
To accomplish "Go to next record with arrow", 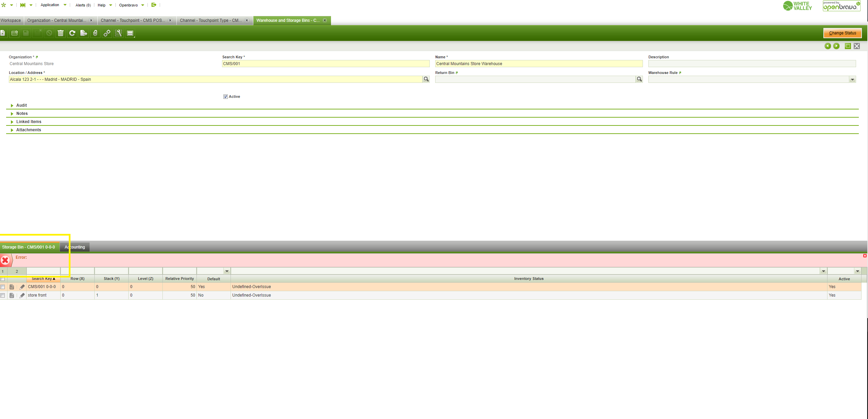I will (x=836, y=46).
